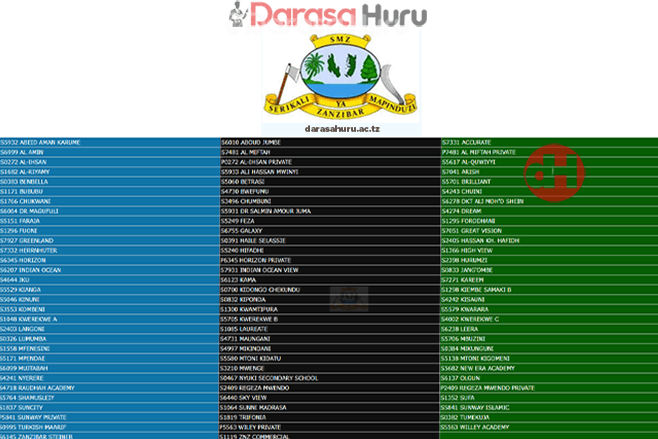Screen dimensions: 658x439
Task: Open S6123 KAMA school link
Action: point(239,280)
